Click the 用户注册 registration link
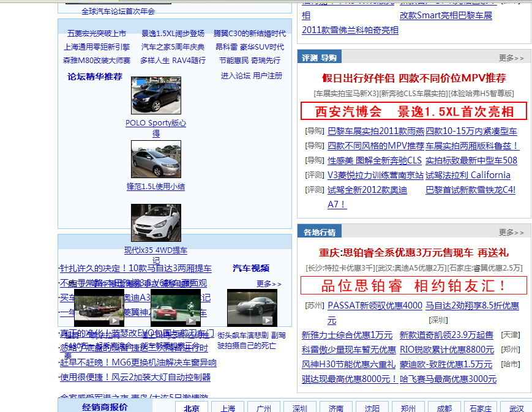This screenshot has width=532, height=412. click(268, 76)
